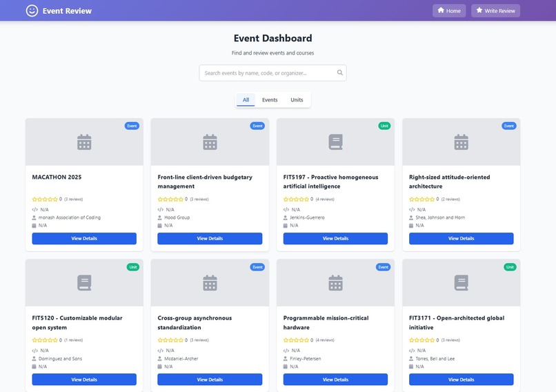Click the book icon on the FIT3171 card

pyautogui.click(x=461, y=283)
